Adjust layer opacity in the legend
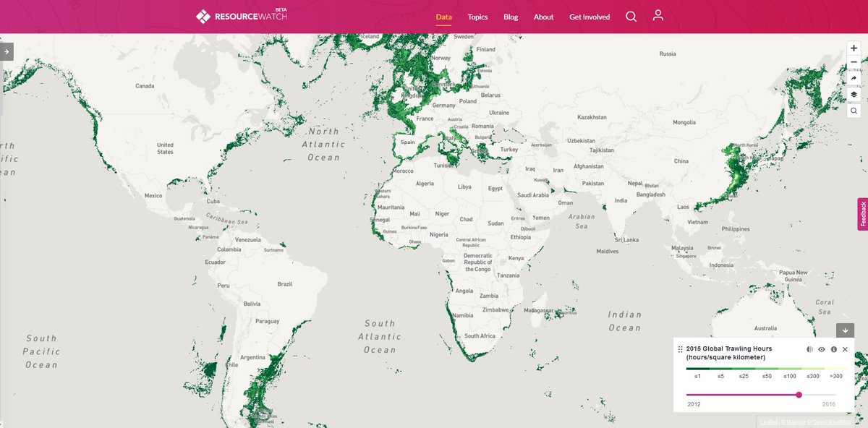Viewport: 868px width, 428px height. [x=809, y=349]
